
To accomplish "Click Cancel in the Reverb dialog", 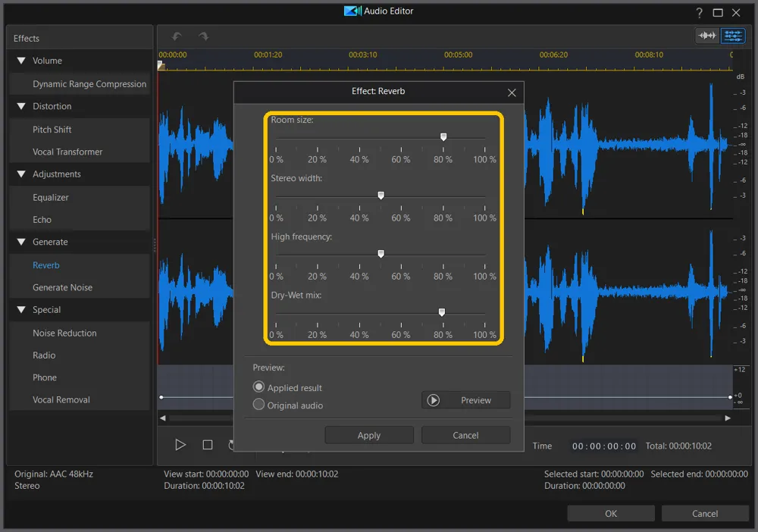I will pos(465,435).
